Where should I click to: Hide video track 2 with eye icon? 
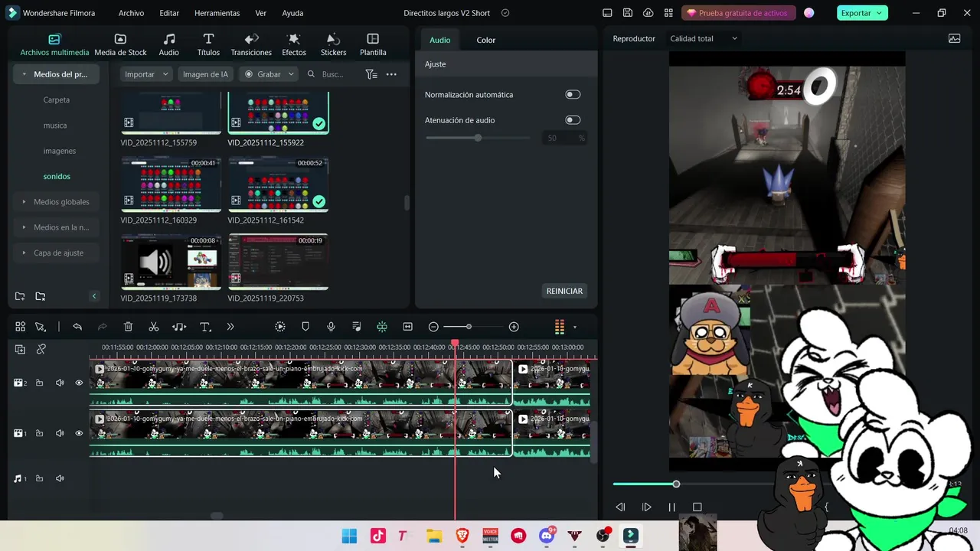coord(79,383)
